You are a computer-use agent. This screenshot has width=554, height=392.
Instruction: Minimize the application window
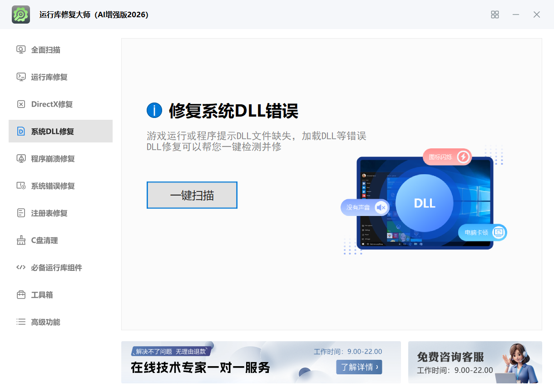(516, 15)
